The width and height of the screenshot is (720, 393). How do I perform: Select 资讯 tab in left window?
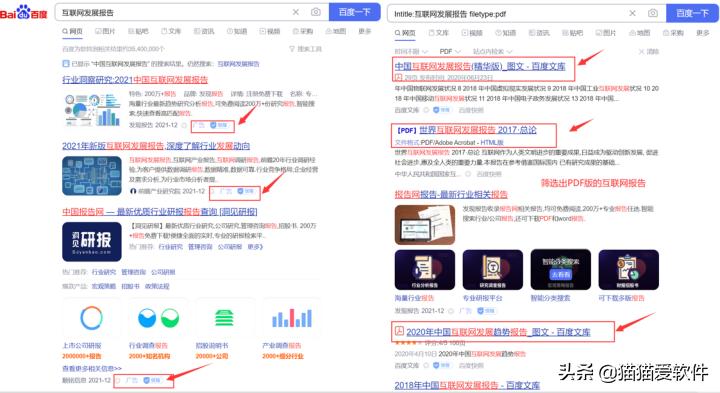(x=204, y=31)
